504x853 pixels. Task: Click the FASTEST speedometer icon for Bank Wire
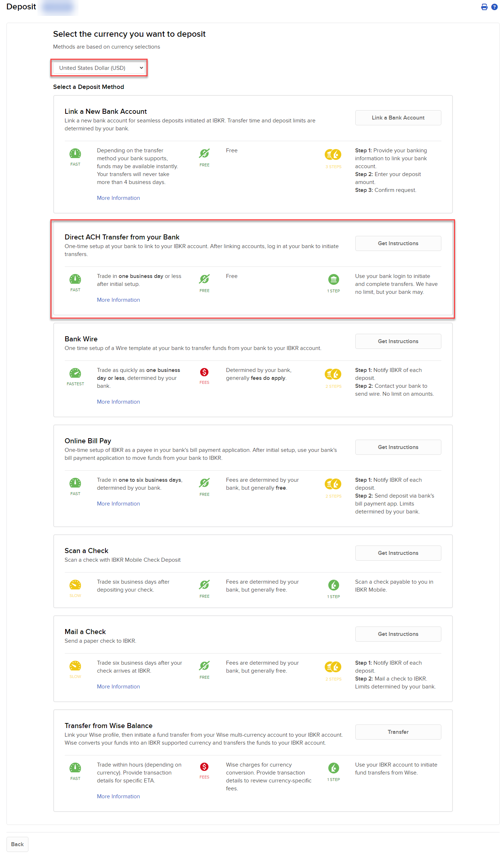coord(75,373)
